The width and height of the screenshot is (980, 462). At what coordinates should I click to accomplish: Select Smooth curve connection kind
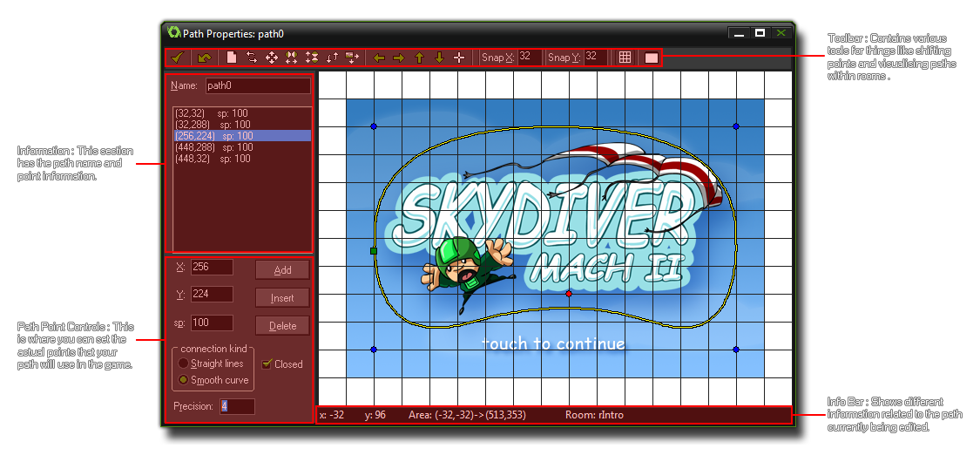[184, 380]
